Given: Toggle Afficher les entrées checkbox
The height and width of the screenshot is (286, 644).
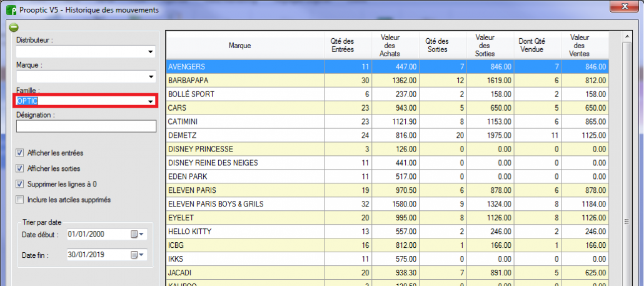Looking at the screenshot, I should pos(19,153).
